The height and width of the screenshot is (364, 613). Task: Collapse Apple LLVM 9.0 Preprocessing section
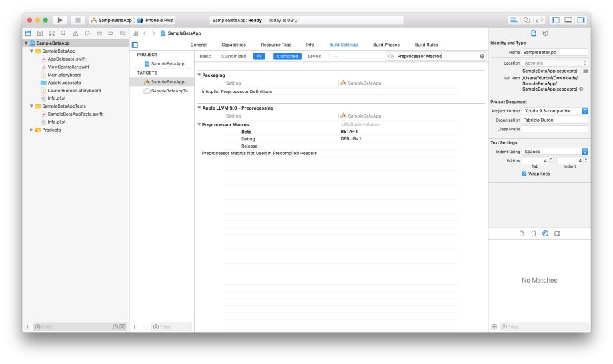[199, 108]
